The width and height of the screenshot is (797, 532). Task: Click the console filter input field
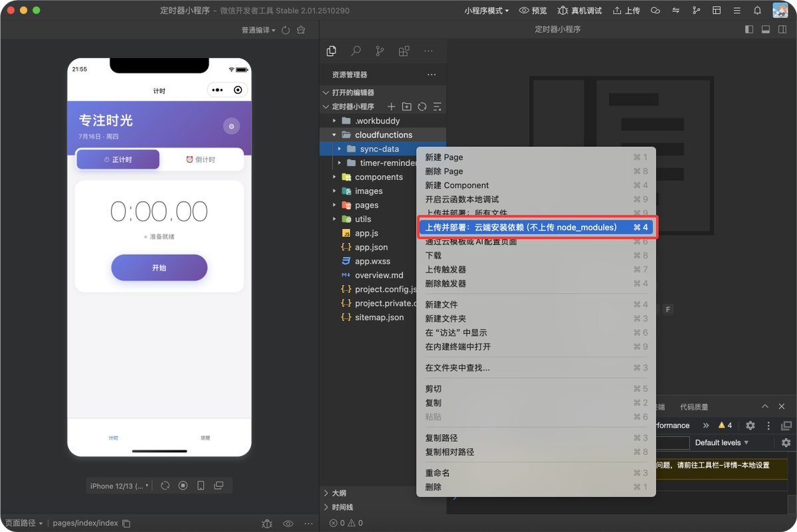coord(672,443)
